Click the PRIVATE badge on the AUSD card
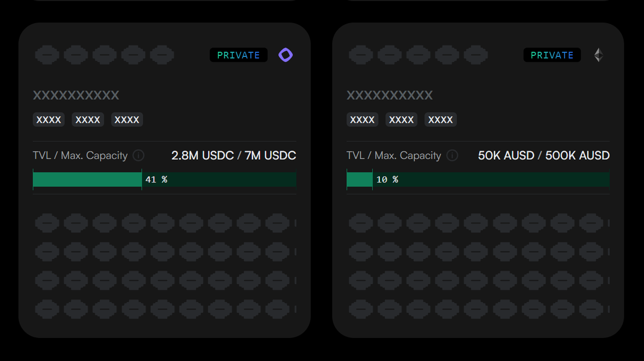The width and height of the screenshot is (644, 361). pos(552,55)
